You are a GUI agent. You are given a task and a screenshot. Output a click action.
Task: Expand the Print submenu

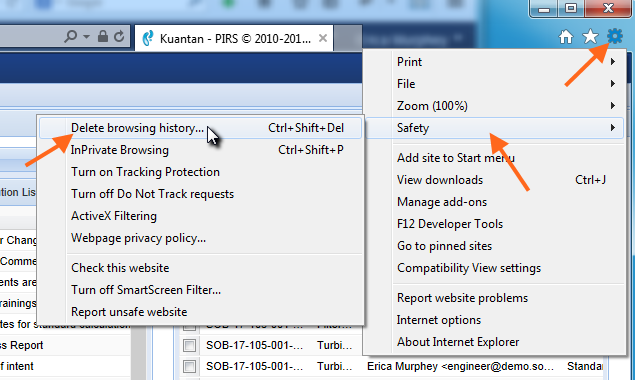pos(494,62)
